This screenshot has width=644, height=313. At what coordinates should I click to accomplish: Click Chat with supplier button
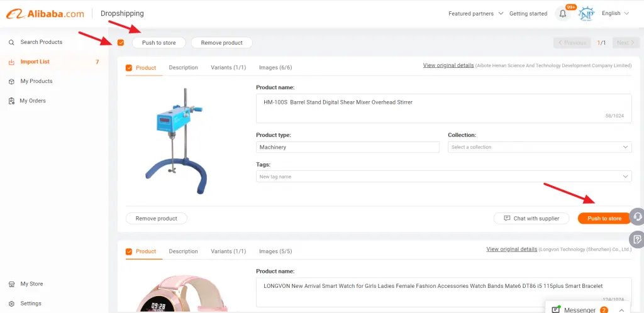[531, 219]
